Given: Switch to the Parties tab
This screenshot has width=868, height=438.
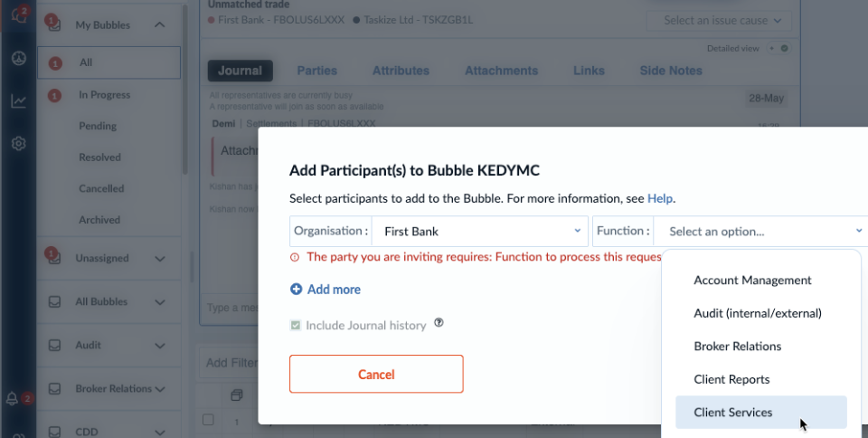Looking at the screenshot, I should [316, 71].
